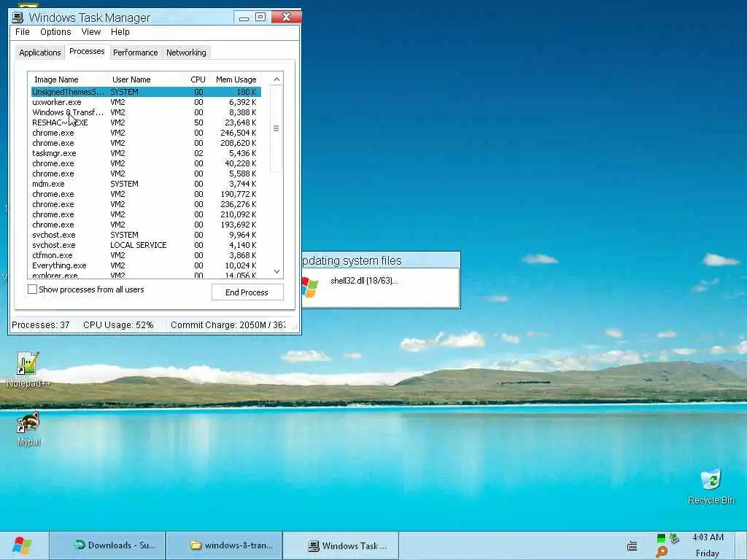The height and width of the screenshot is (560, 747).
Task: Select the Everything.exe process
Action: pyautogui.click(x=146, y=265)
